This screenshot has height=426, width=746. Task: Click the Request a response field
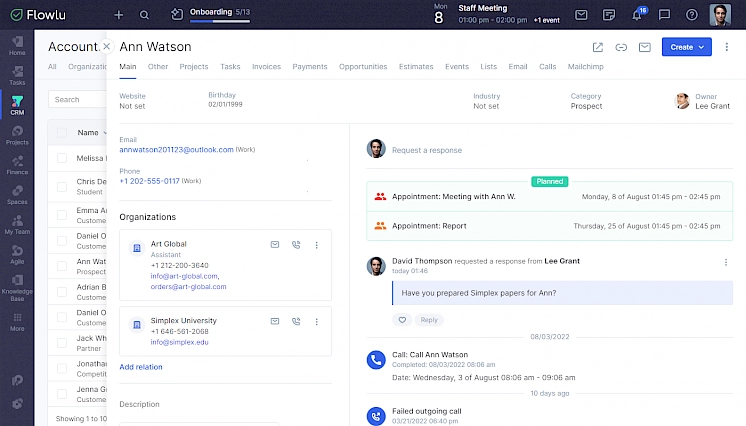(427, 150)
